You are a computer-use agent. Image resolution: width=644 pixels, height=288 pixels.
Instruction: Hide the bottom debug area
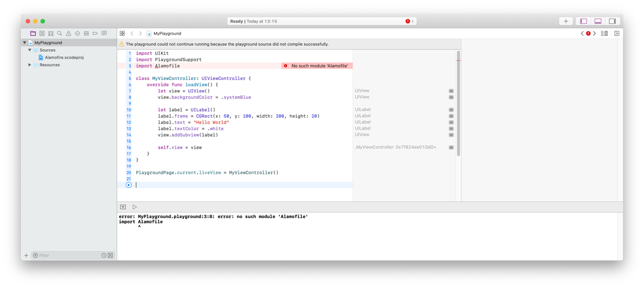[598, 21]
